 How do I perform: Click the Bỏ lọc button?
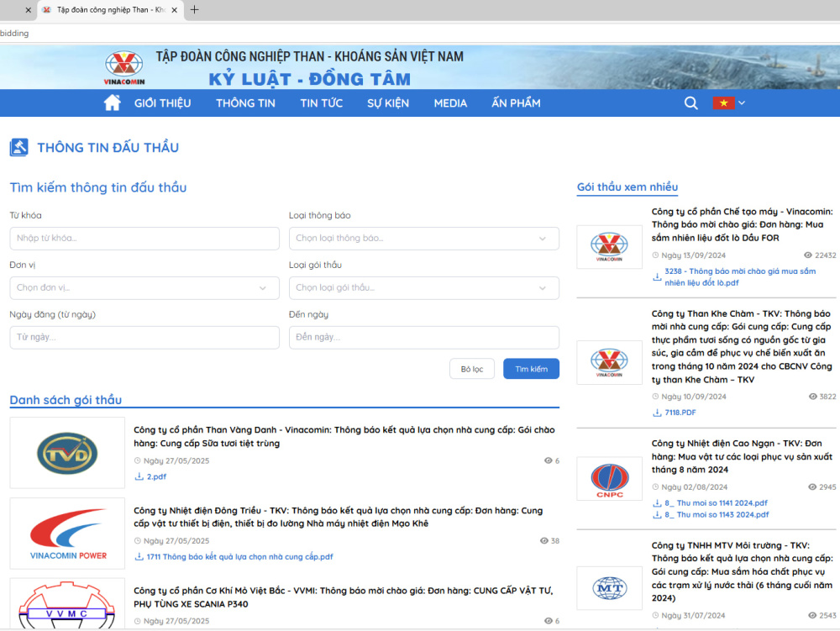tap(471, 369)
